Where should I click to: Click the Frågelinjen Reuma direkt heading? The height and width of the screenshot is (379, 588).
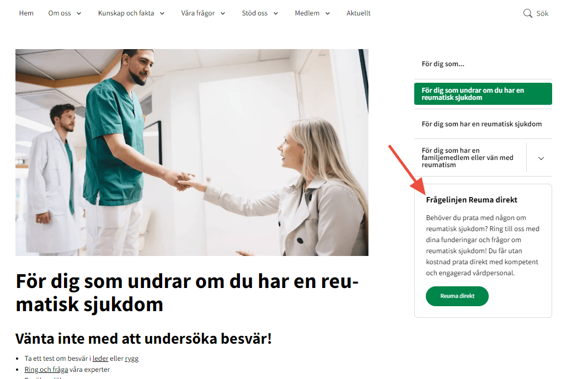(x=472, y=200)
